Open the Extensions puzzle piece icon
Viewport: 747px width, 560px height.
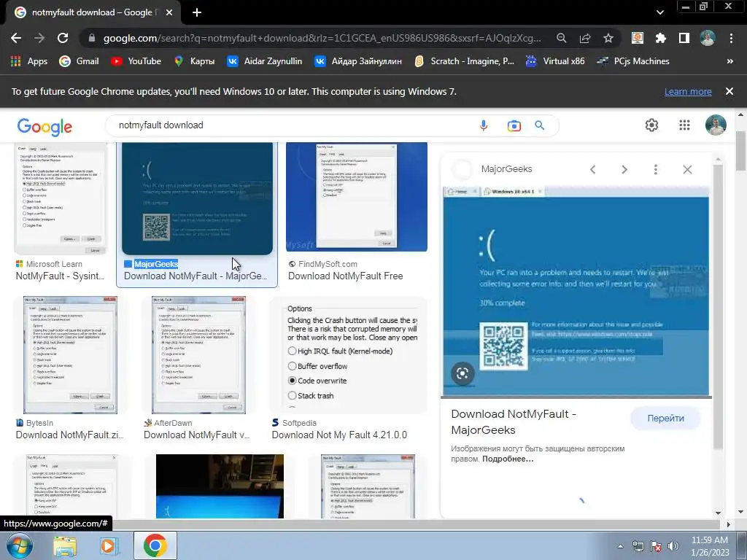click(x=661, y=38)
